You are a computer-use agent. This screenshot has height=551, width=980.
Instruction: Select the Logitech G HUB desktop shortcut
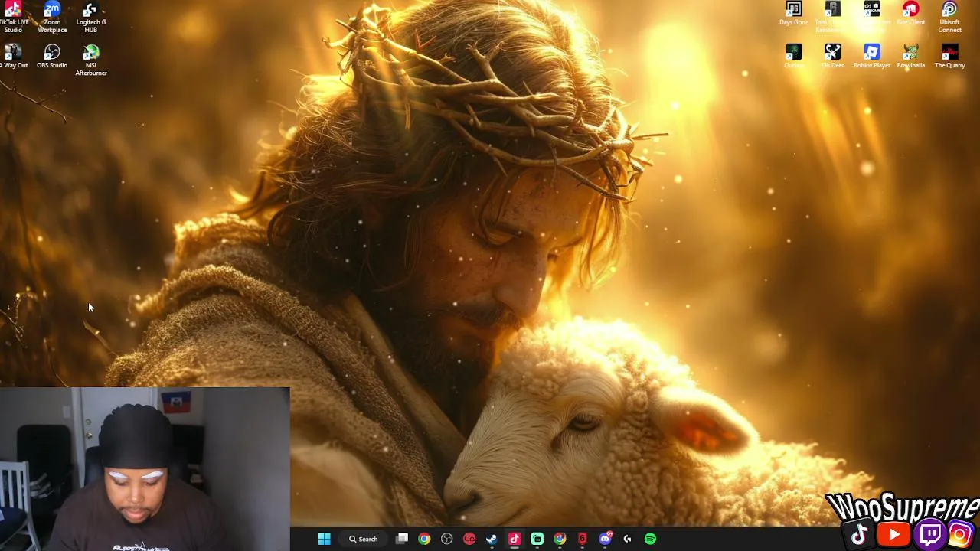click(x=91, y=17)
